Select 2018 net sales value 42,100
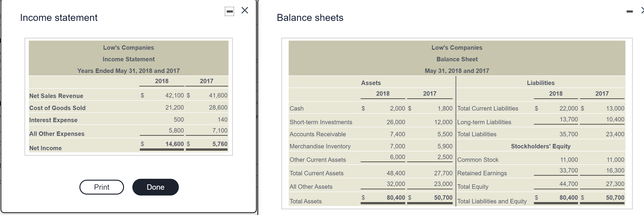Viewport: 644px width, 215px height. pos(174,95)
